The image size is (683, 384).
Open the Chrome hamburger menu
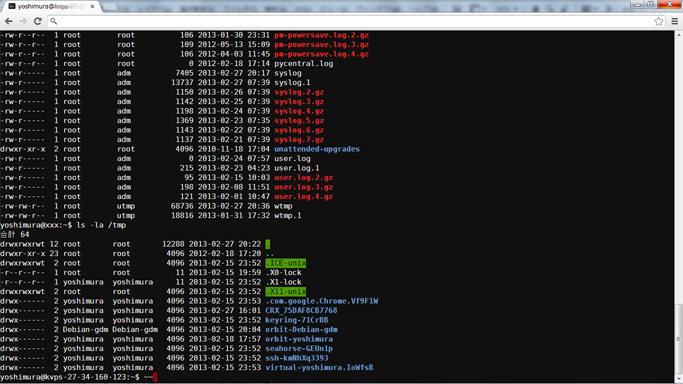tap(675, 21)
